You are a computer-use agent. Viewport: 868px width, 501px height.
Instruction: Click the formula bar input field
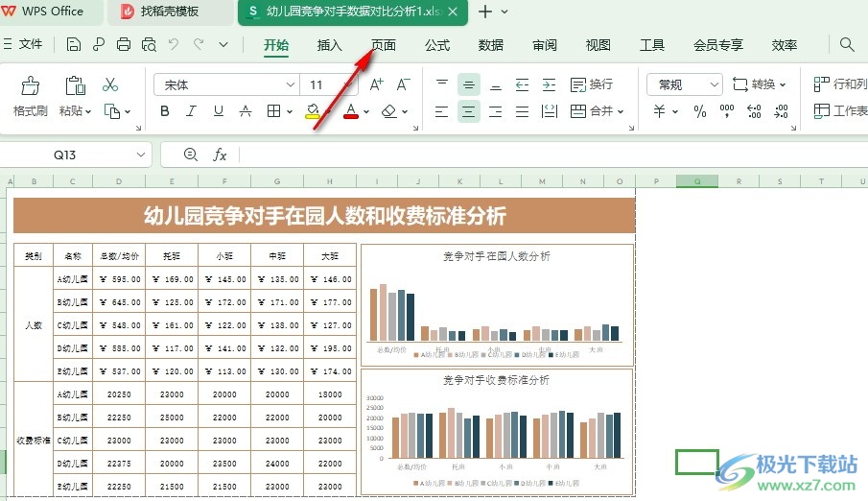552,155
